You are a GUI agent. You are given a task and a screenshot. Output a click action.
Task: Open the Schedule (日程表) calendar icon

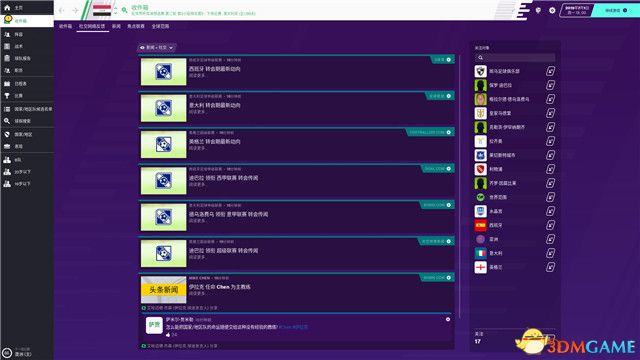[7, 83]
